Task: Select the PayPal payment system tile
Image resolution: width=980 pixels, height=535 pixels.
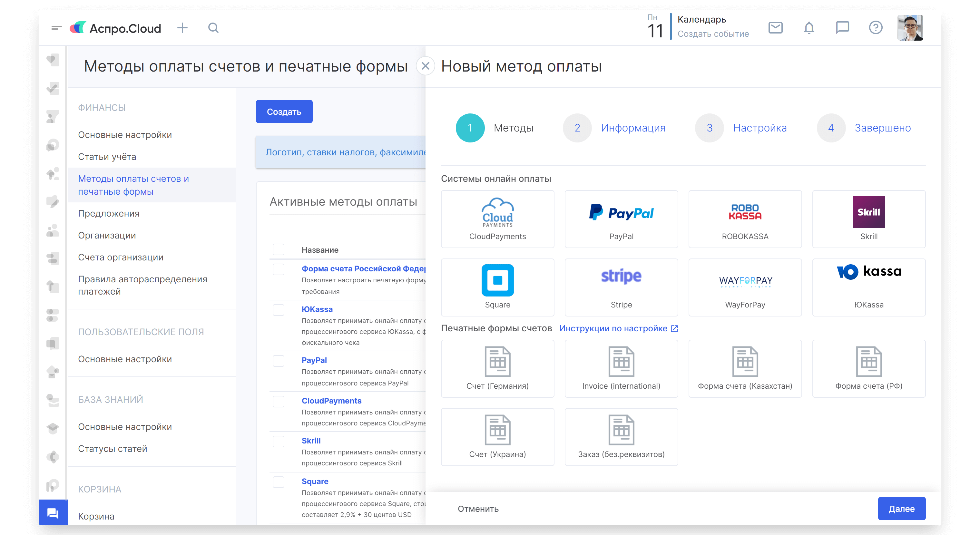Action: coord(621,219)
